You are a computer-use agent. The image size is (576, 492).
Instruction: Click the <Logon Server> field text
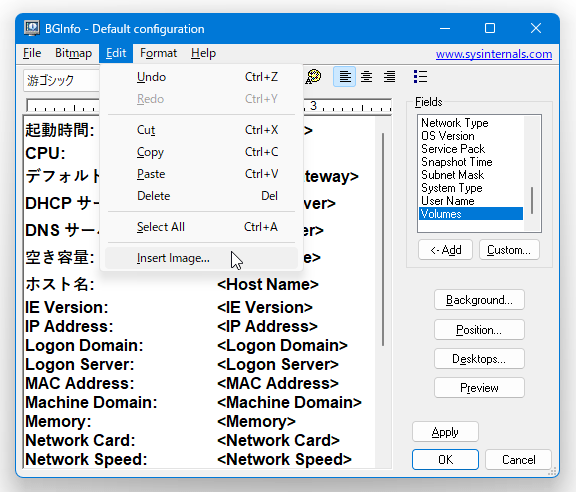pos(278,364)
